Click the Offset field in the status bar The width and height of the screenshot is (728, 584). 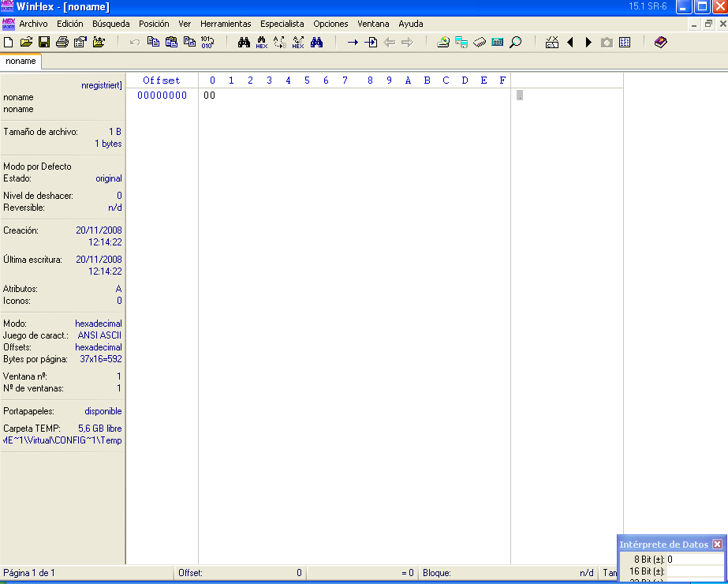pos(241,573)
